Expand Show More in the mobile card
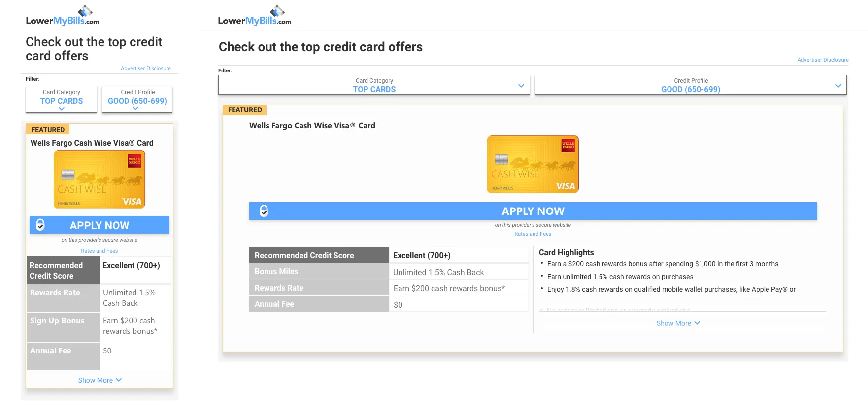 click(x=100, y=380)
